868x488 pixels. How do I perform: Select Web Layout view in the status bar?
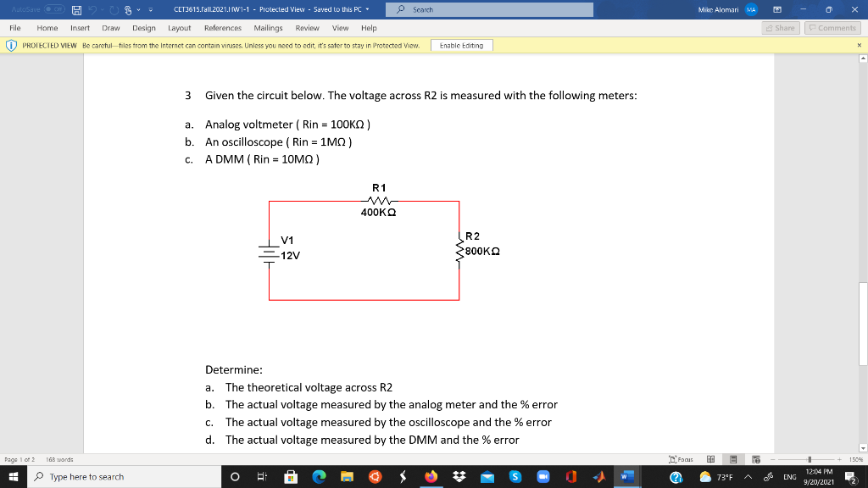click(756, 458)
